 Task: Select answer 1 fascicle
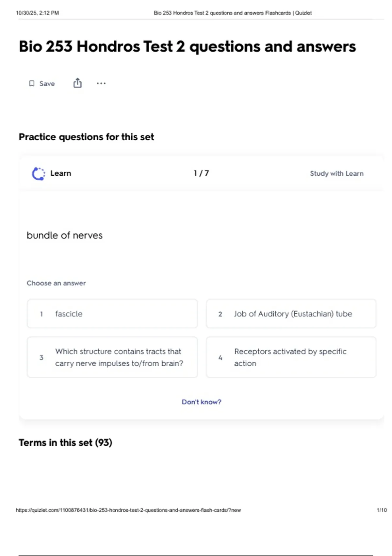112,314
